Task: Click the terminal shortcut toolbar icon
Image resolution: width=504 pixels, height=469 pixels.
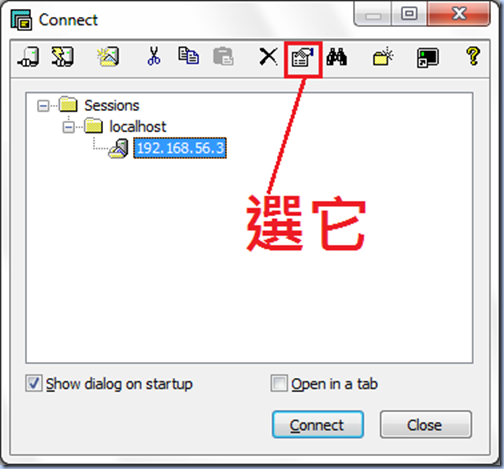Action: pyautogui.click(x=428, y=58)
